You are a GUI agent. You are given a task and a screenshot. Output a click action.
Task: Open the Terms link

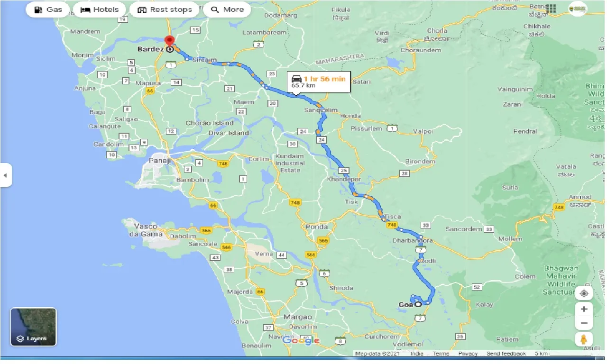[x=441, y=354]
